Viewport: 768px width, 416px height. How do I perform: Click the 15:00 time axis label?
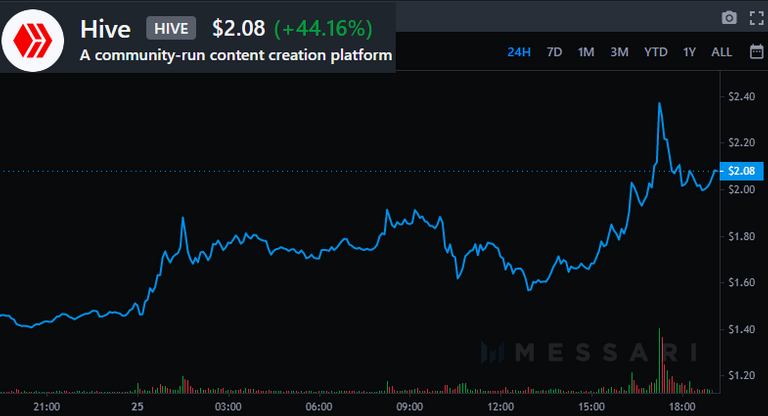click(x=591, y=407)
